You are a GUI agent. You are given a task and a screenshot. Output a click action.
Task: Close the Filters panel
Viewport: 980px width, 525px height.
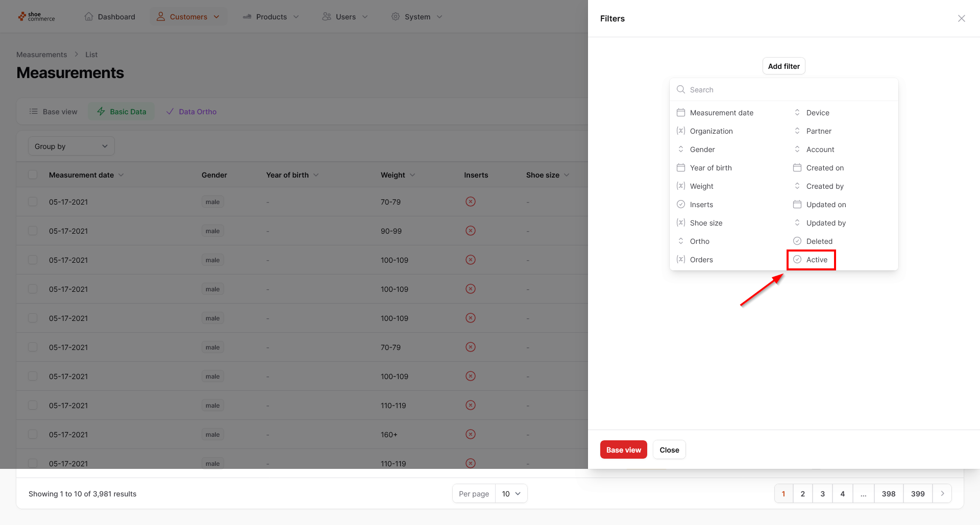[962, 18]
